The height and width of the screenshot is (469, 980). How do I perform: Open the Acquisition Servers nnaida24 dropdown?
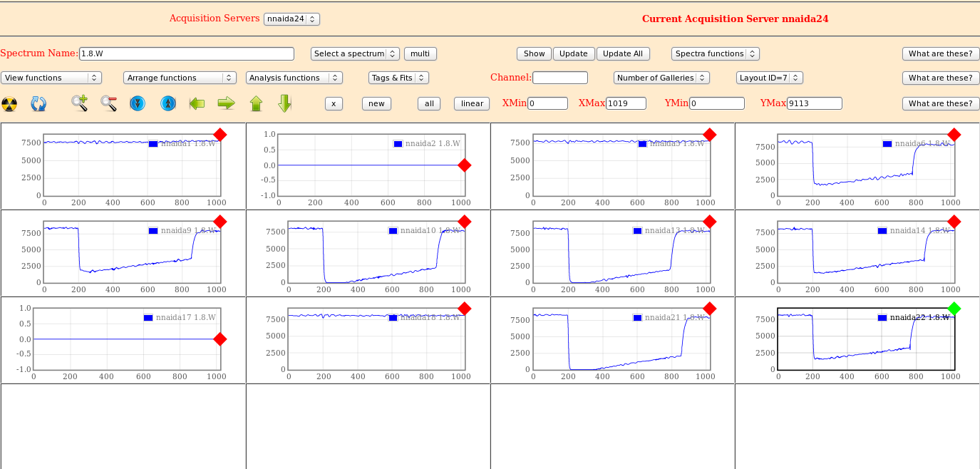coord(292,19)
